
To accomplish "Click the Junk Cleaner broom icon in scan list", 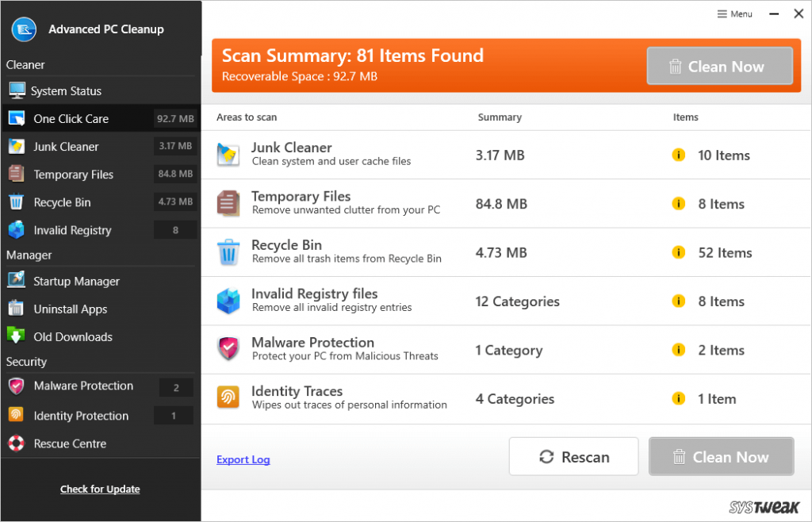I will [x=228, y=155].
